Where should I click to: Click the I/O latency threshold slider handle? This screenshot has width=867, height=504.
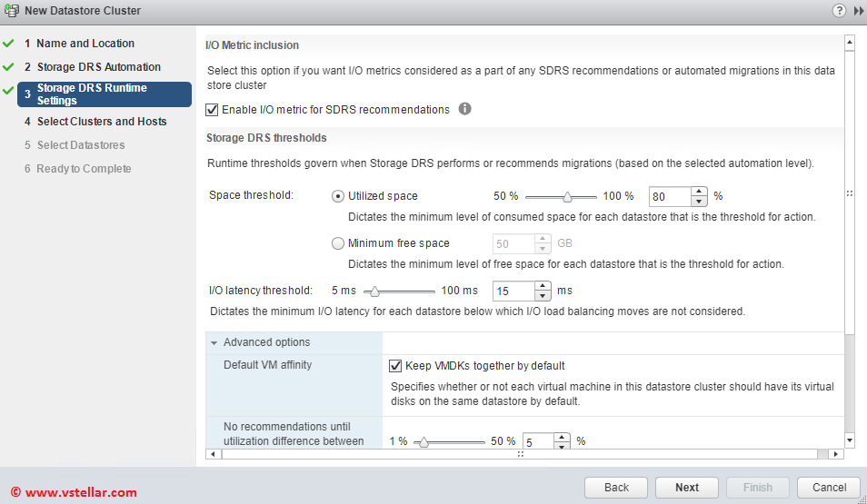(375, 292)
